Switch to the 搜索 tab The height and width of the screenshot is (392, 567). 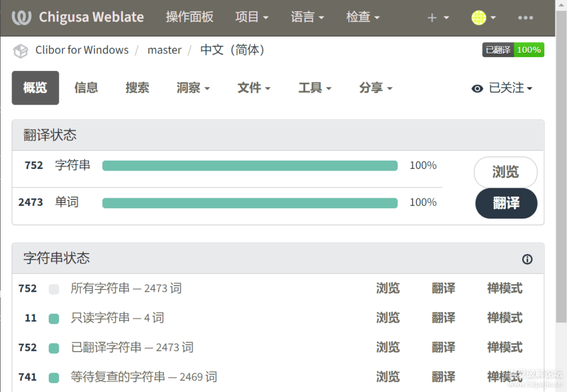coord(137,87)
